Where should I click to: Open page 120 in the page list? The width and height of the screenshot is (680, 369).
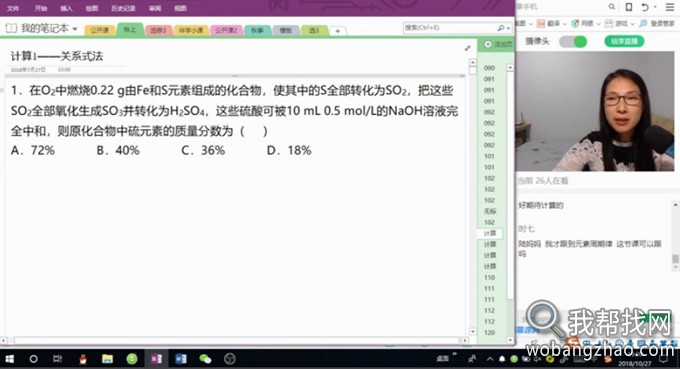(x=489, y=333)
